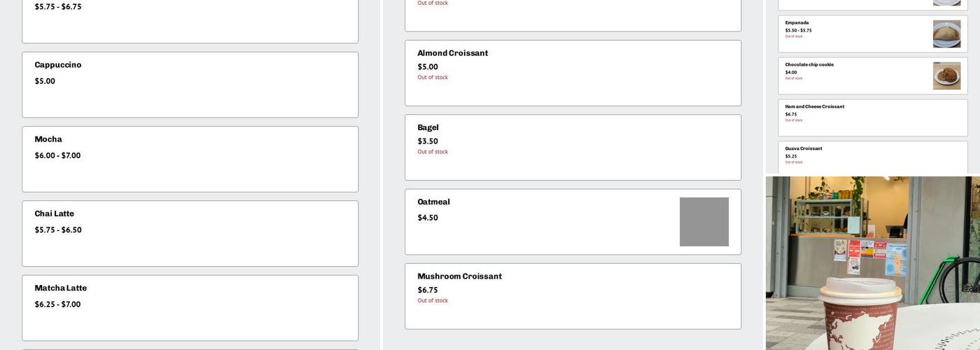Select the Chocolate chip cookie title
980x350 pixels.
click(809, 65)
